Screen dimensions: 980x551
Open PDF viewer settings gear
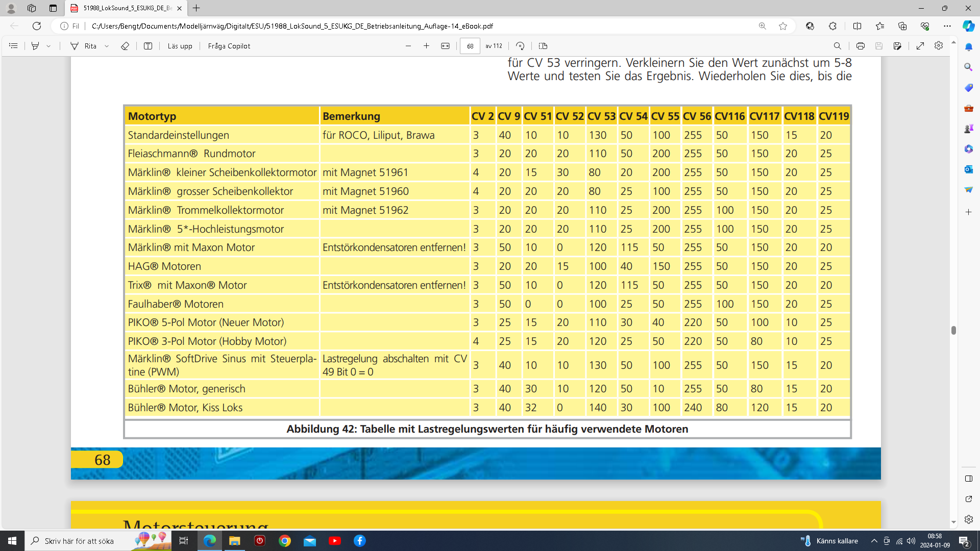tap(939, 46)
